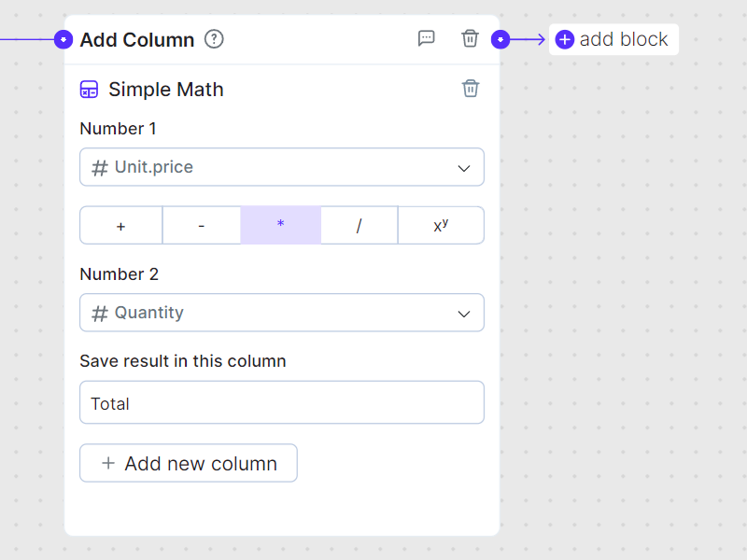The image size is (747, 560).
Task: Select the subtraction operator
Action: (x=201, y=225)
